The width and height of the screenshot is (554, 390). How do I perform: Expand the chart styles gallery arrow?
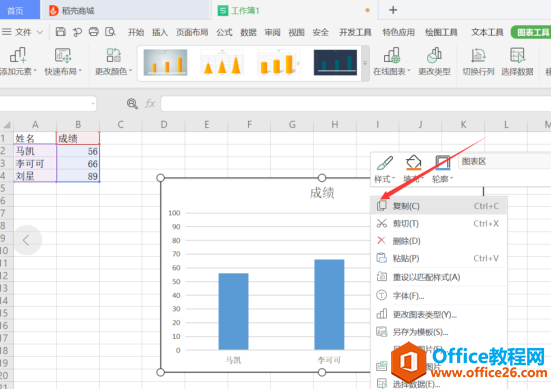(365, 63)
